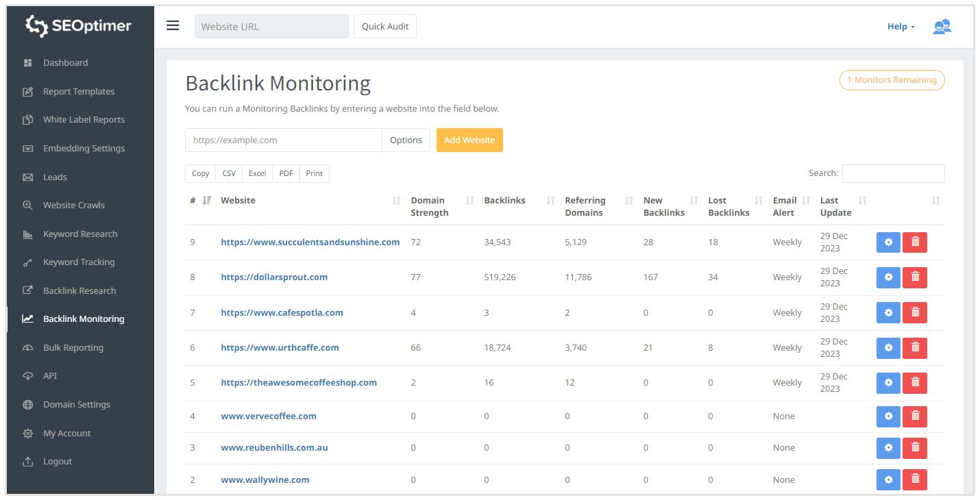The width and height of the screenshot is (980, 500).
Task: Select Backlink Monitoring in sidebar
Action: [84, 318]
